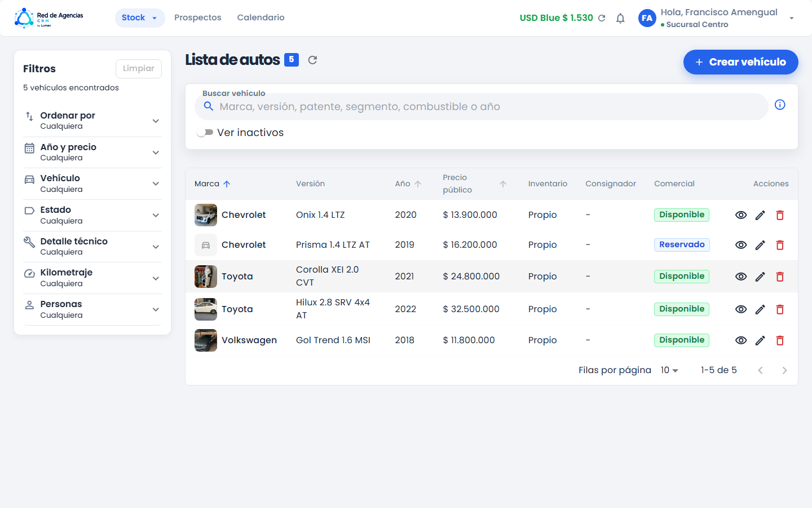This screenshot has width=812, height=508.
Task: Open the Toyota Corolla thumbnail
Action: pos(206,277)
